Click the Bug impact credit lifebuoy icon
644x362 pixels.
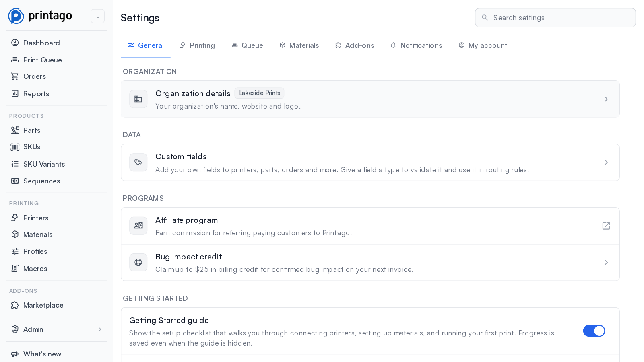pos(138,263)
